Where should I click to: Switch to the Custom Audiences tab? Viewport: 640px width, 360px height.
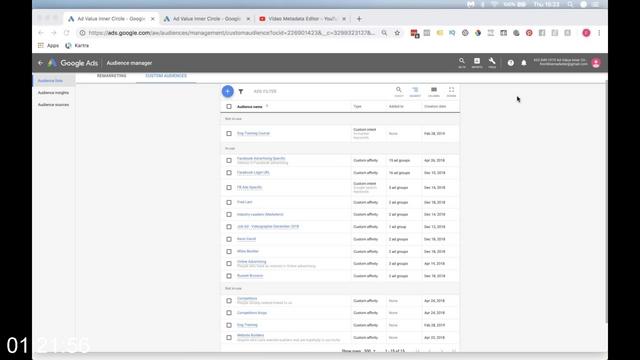click(x=166, y=76)
